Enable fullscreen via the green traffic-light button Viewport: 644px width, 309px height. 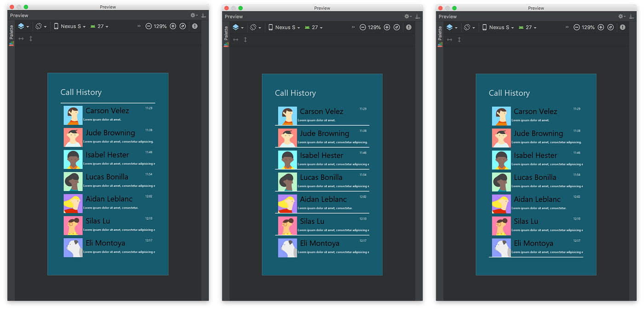pyautogui.click(x=25, y=7)
